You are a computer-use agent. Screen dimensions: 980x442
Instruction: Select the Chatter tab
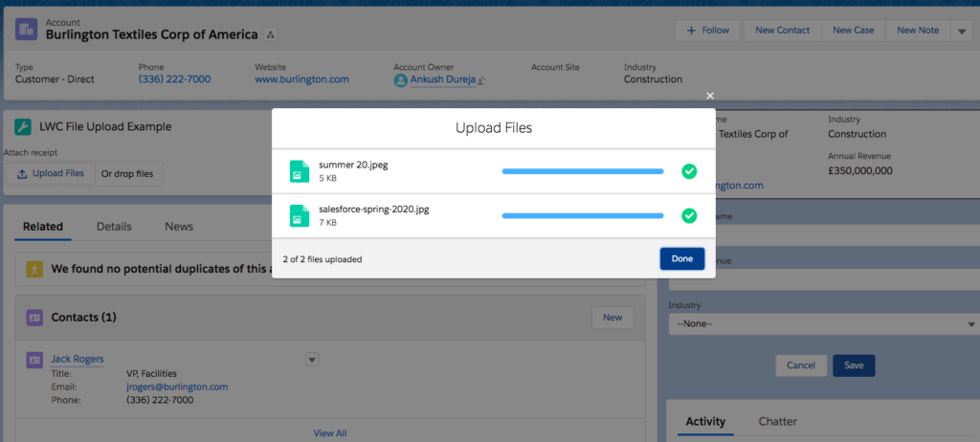pyautogui.click(x=777, y=421)
